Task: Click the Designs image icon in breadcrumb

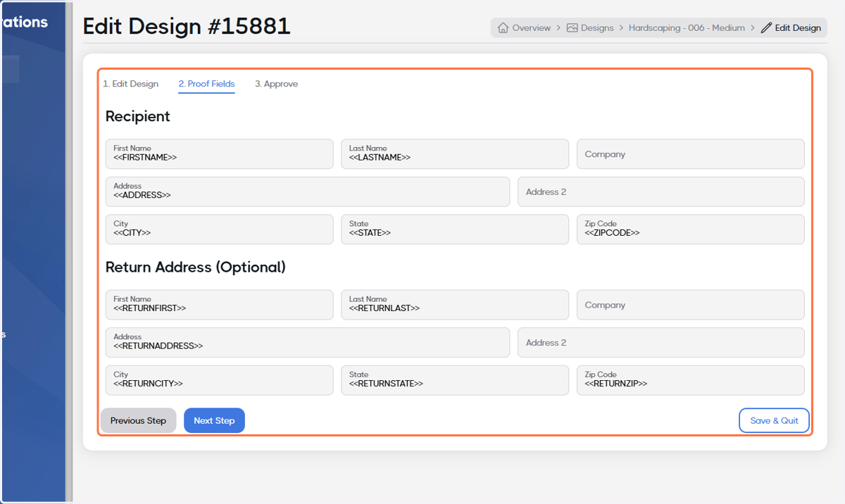Action: (572, 28)
